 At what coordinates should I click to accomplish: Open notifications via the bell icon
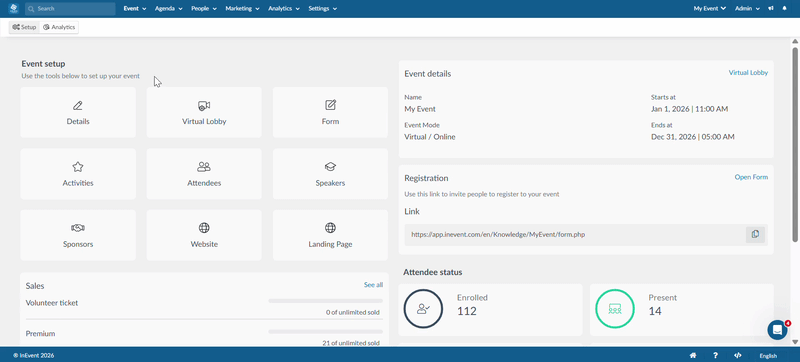point(784,9)
